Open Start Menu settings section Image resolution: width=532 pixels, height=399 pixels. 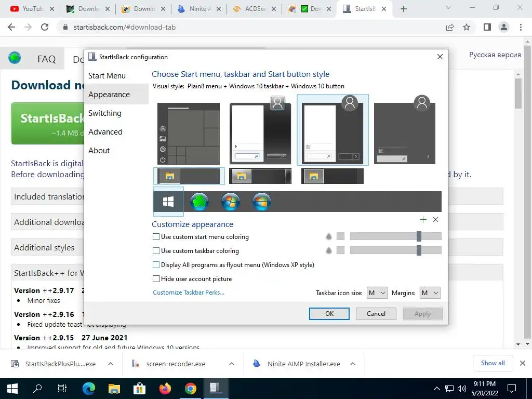click(107, 76)
